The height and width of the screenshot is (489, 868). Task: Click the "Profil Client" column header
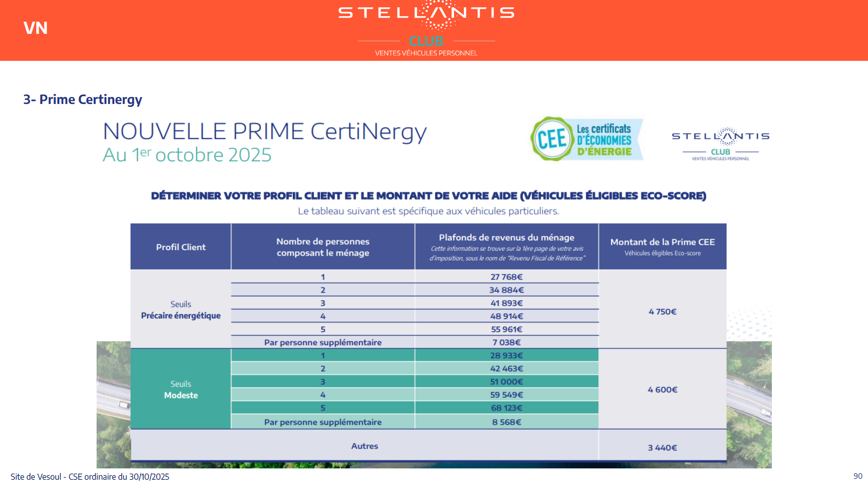click(180, 247)
